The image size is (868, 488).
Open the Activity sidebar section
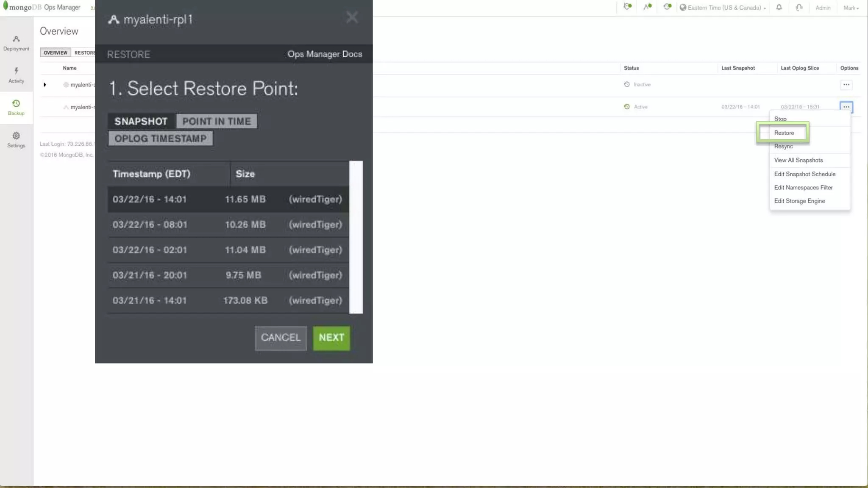coord(16,75)
